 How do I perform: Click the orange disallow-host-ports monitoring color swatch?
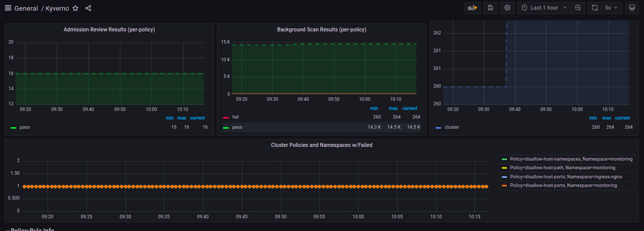504,186
